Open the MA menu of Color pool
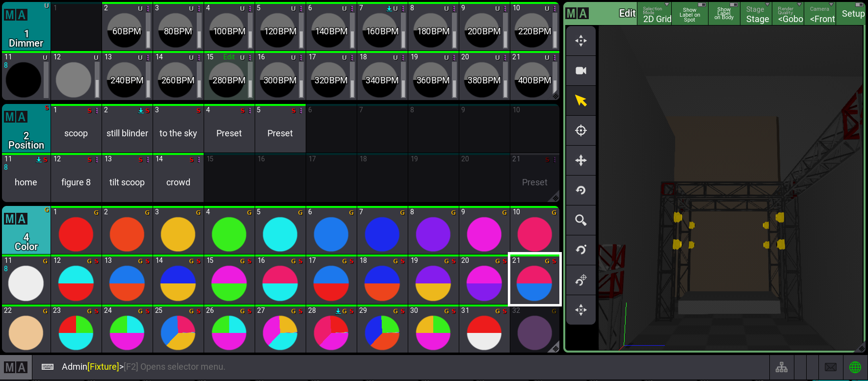The height and width of the screenshot is (381, 868). pyautogui.click(x=16, y=219)
